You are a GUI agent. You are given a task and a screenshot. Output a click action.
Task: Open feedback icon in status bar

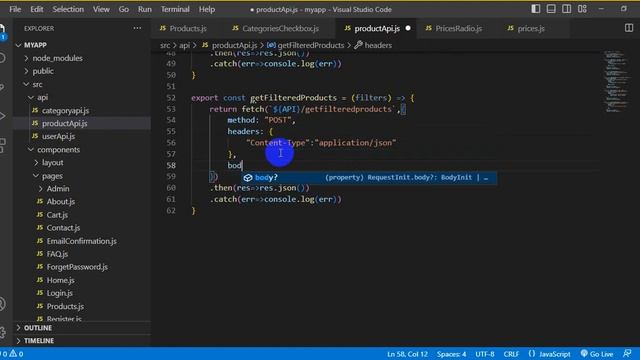pos(627,354)
